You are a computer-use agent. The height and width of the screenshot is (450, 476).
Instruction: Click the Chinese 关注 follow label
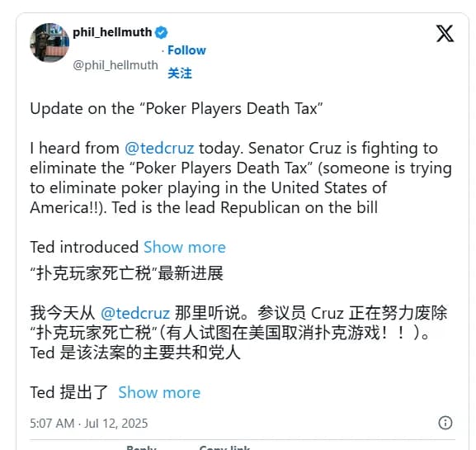click(180, 73)
